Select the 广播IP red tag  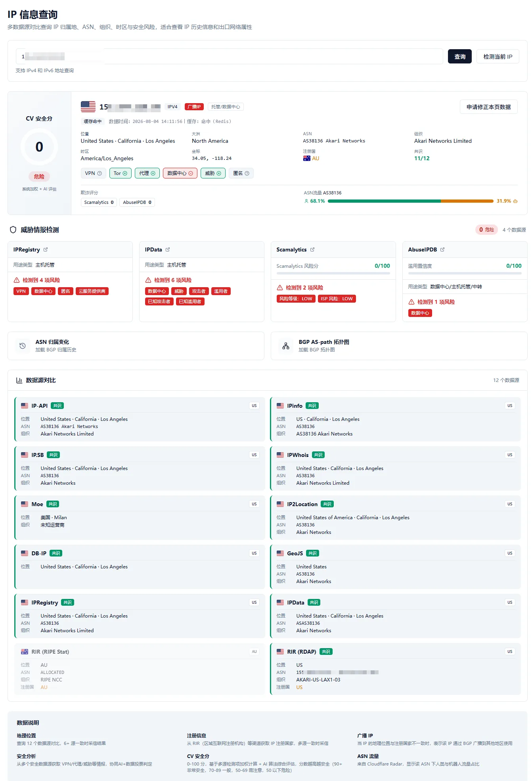point(194,107)
